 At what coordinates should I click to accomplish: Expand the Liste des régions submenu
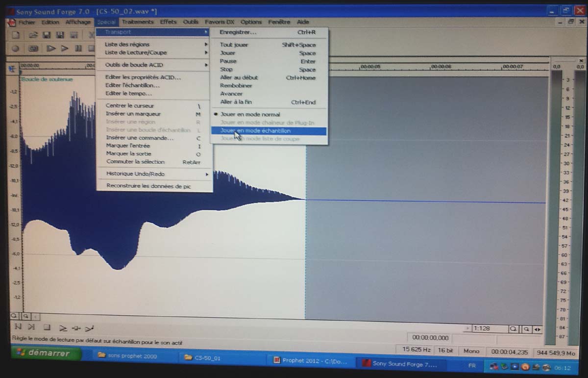pos(154,45)
